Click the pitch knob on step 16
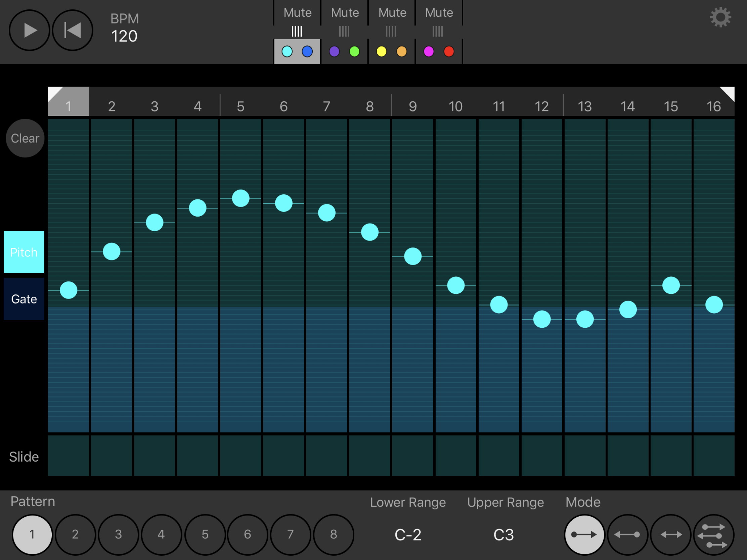Image resolution: width=747 pixels, height=560 pixels. click(x=714, y=305)
